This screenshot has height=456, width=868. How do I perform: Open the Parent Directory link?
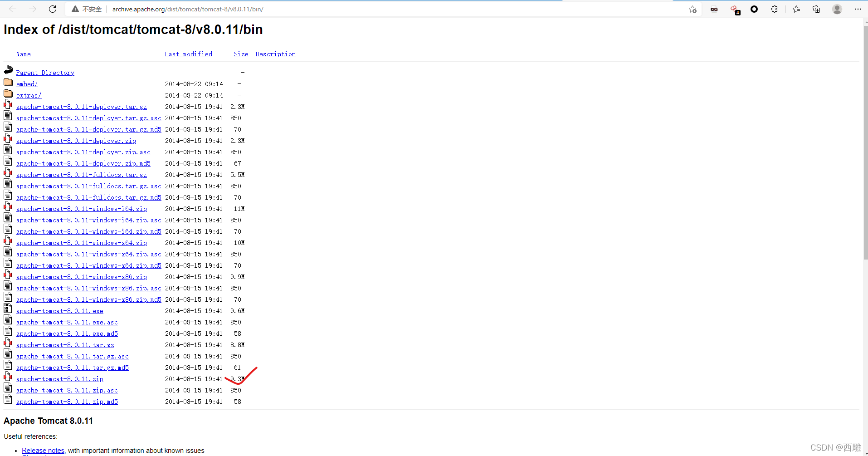tap(45, 73)
